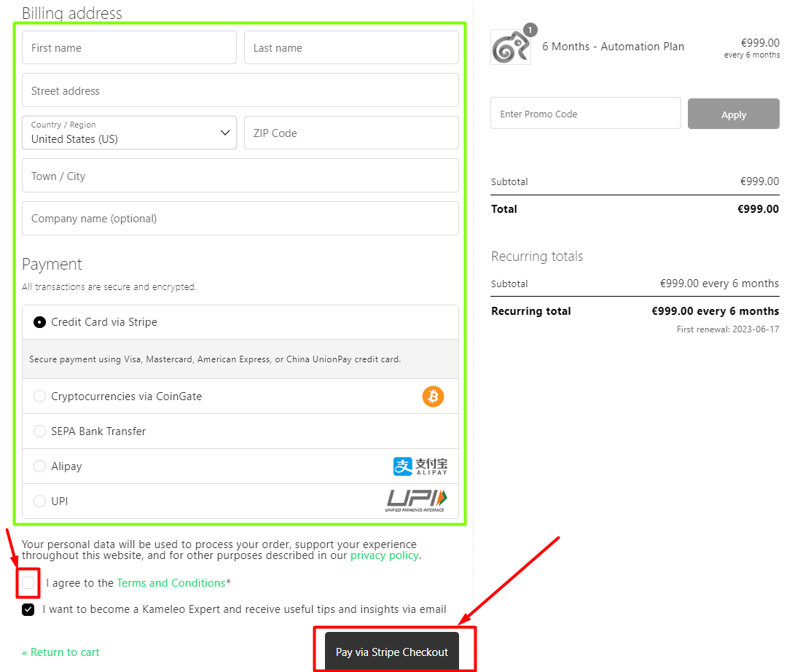The width and height of the screenshot is (811, 672).
Task: Click the quantity badge on the product icon
Action: tap(530, 30)
